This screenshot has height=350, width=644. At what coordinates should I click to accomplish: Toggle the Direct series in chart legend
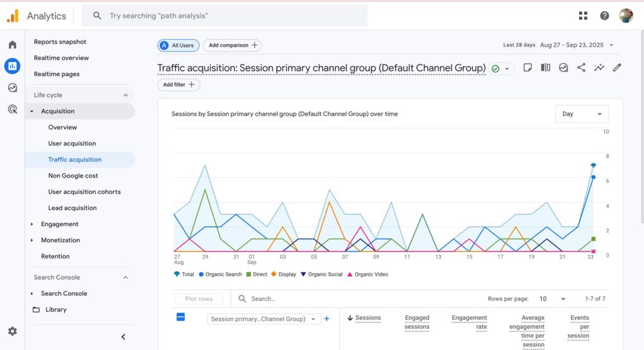257,274
